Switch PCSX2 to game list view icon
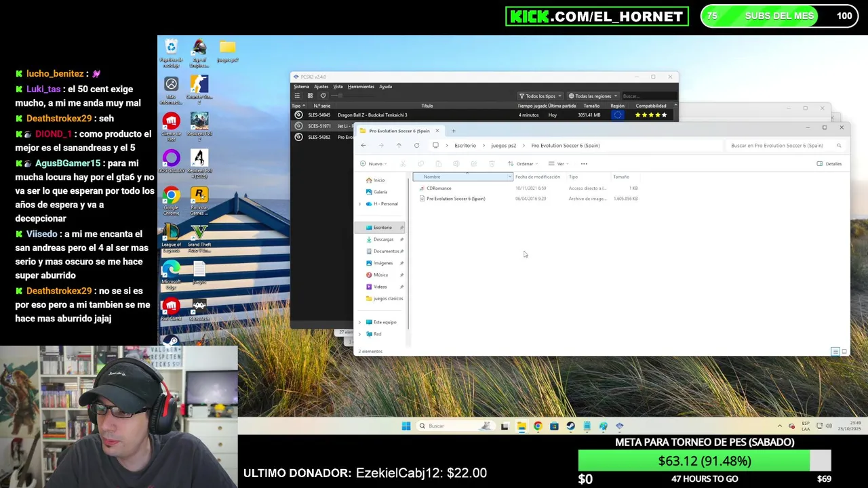This screenshot has height=488, width=868. 297,96
